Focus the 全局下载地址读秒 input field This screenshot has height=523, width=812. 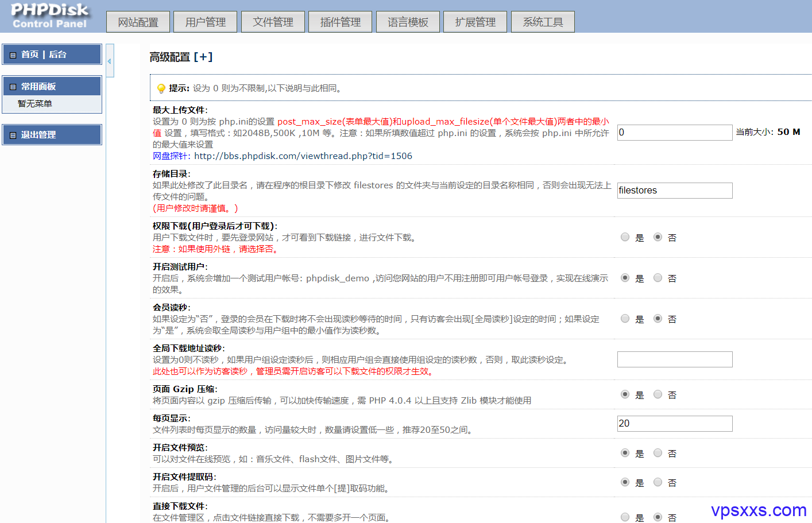(675, 359)
